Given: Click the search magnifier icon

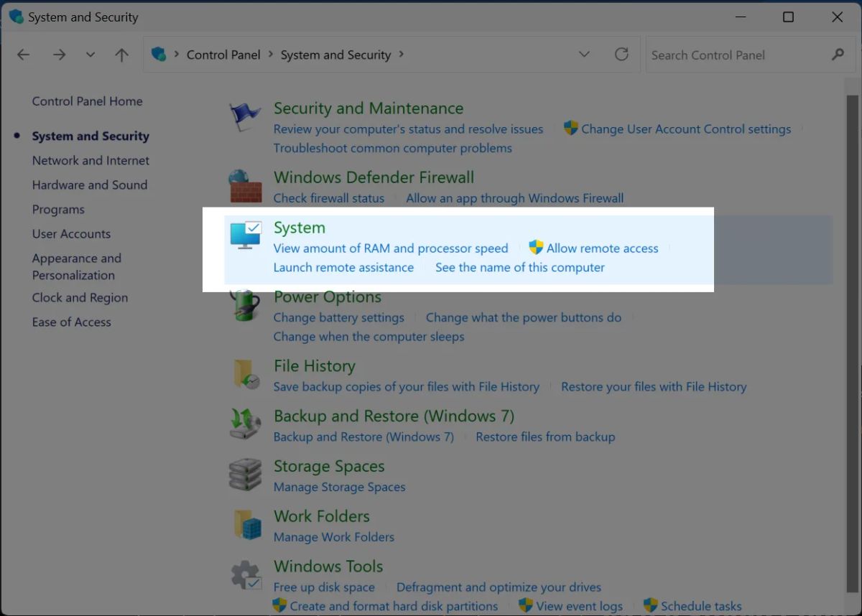Looking at the screenshot, I should 838,55.
